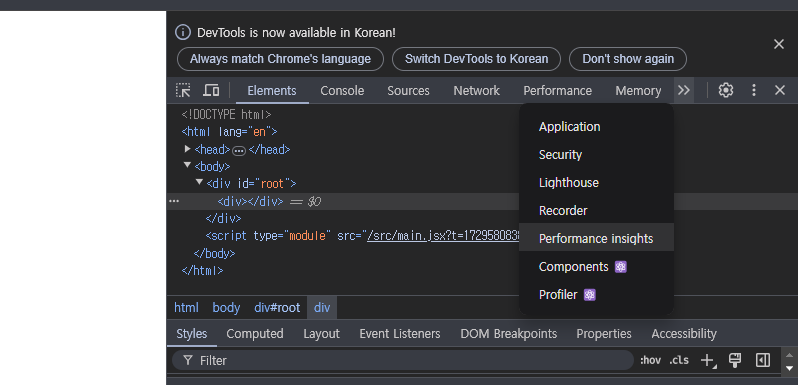Toggle the rendering emulations paintbrush icon
Image resolution: width=798 pixels, height=385 pixels.
coord(735,360)
